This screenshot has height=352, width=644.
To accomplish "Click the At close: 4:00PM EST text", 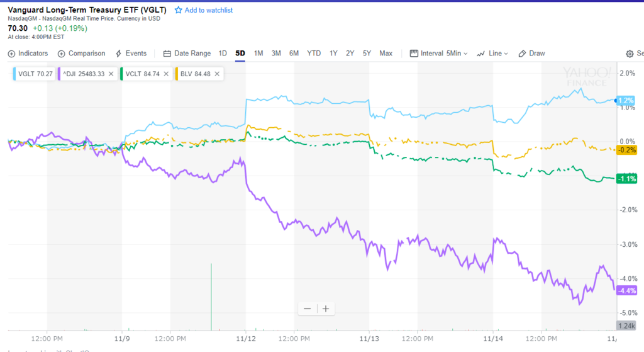I will [x=36, y=37].
